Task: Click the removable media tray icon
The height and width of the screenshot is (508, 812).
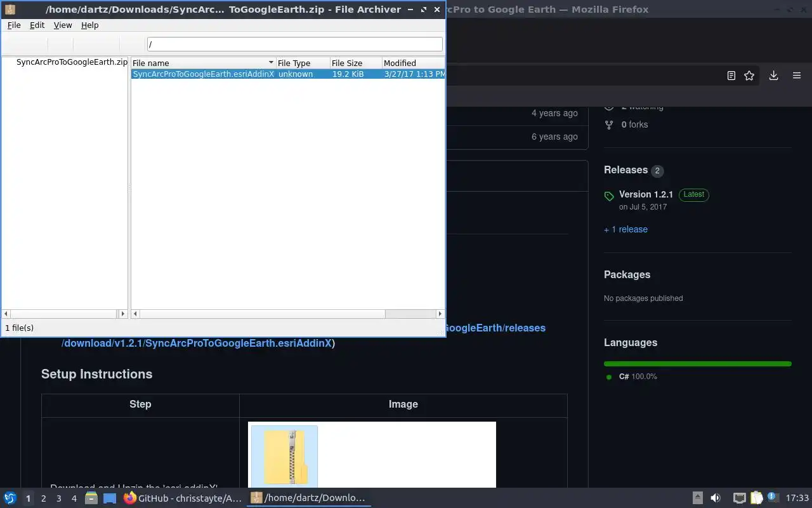Action: 697,498
